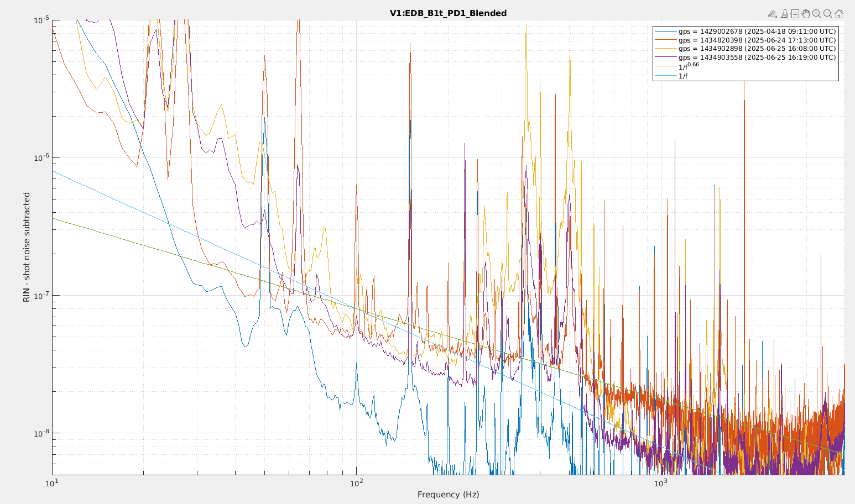
Task: Click the 10^-5 y-axis tick label
Action: tap(42, 20)
